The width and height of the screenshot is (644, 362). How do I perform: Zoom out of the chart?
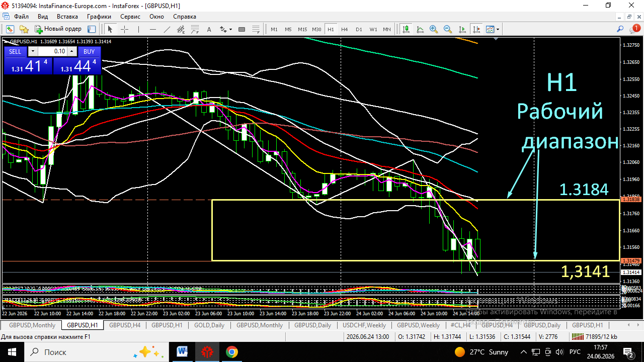point(448,29)
